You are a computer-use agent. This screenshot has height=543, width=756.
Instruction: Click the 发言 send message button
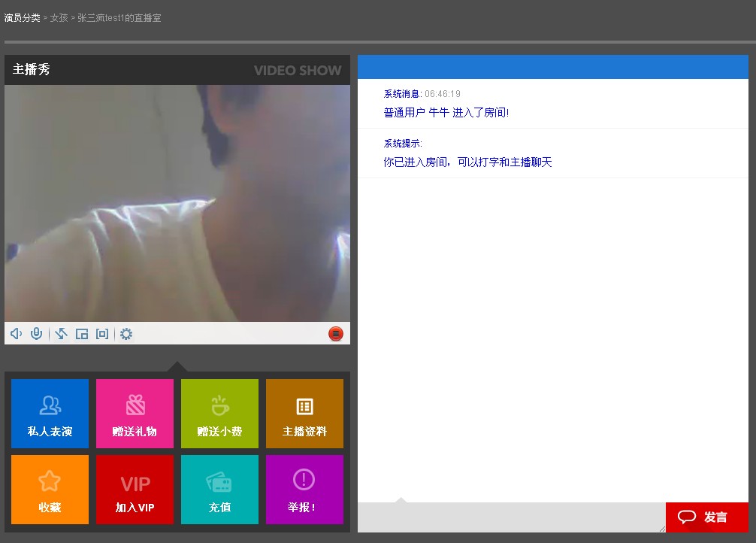pyautogui.click(x=706, y=517)
